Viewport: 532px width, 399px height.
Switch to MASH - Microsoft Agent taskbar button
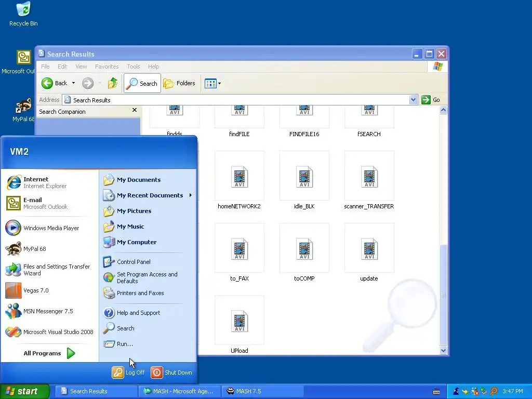[179, 391]
